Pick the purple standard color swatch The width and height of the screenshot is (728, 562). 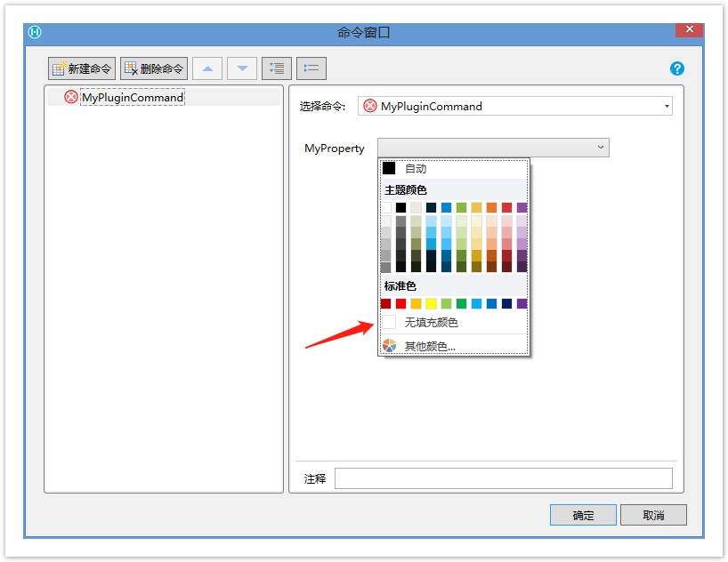tap(522, 303)
